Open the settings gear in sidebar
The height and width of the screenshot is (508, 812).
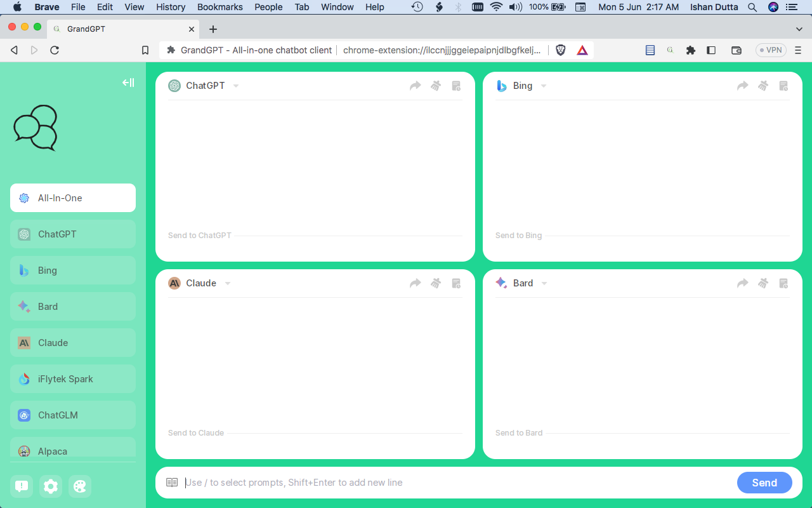(51, 486)
